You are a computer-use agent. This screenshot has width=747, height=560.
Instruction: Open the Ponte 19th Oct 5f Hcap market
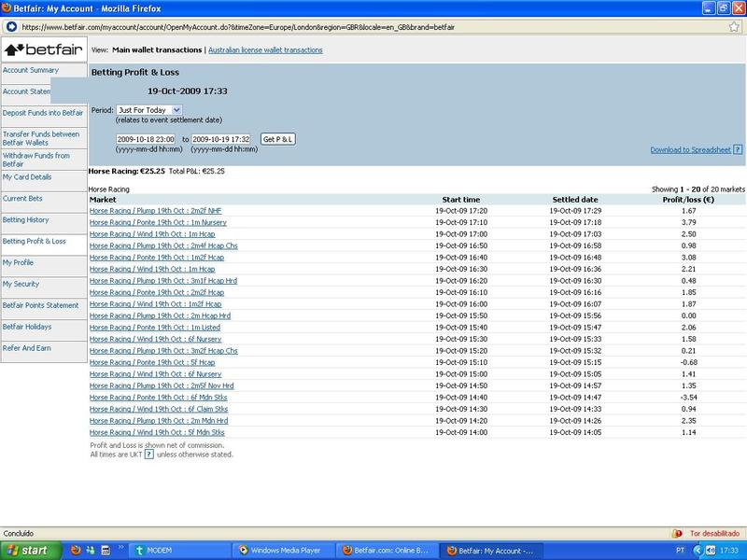point(152,362)
